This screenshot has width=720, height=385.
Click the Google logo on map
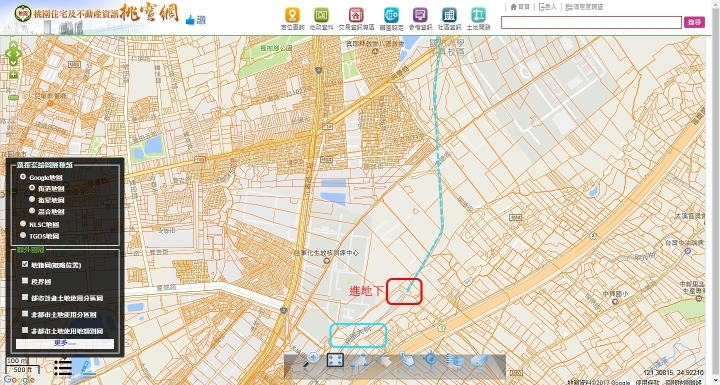[x=19, y=380]
